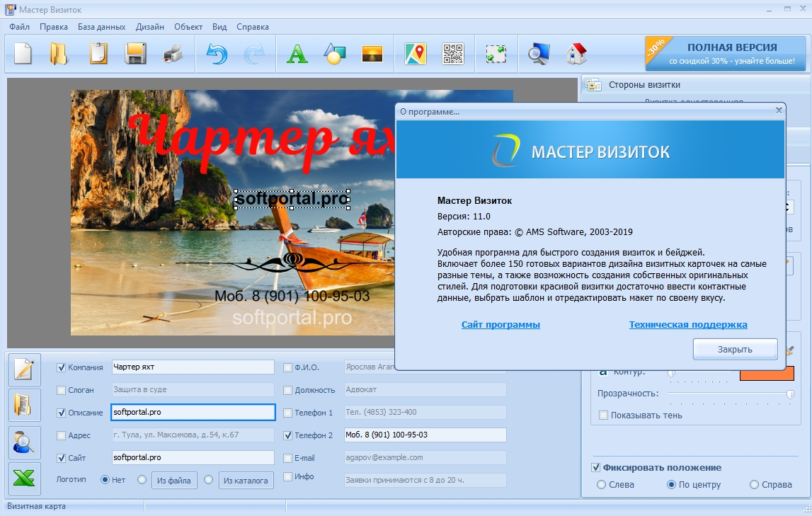This screenshot has height=516, width=812.
Task: Enable the Должность checkbox
Action: pos(288,390)
